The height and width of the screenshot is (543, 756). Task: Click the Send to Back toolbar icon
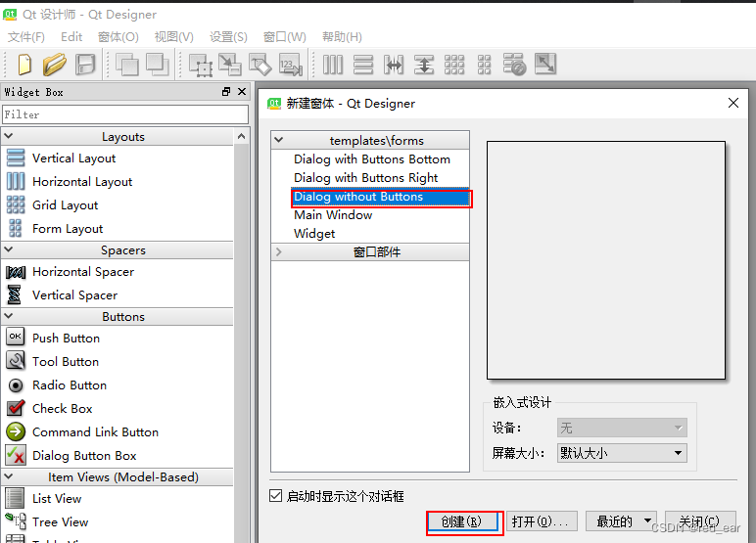point(127,65)
